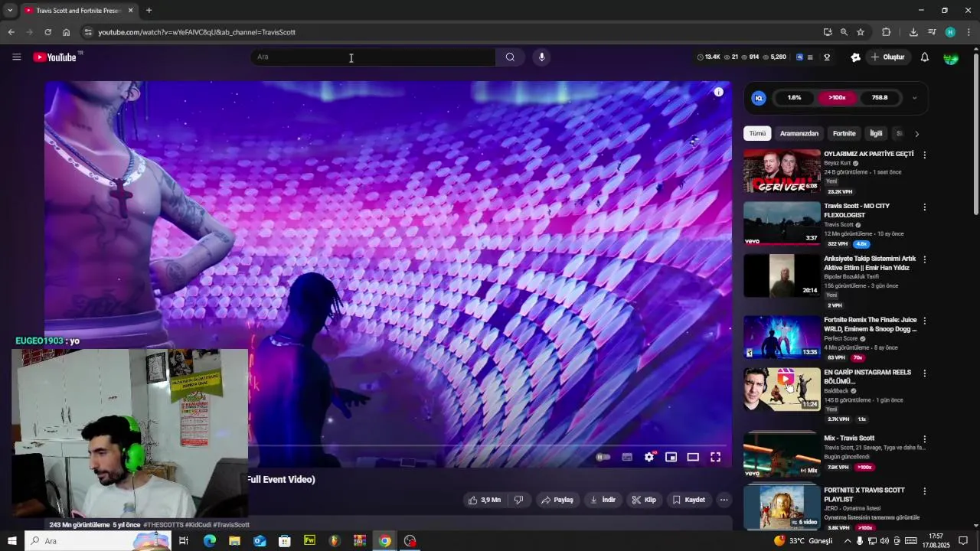Reload the page in Chrome

(47, 32)
